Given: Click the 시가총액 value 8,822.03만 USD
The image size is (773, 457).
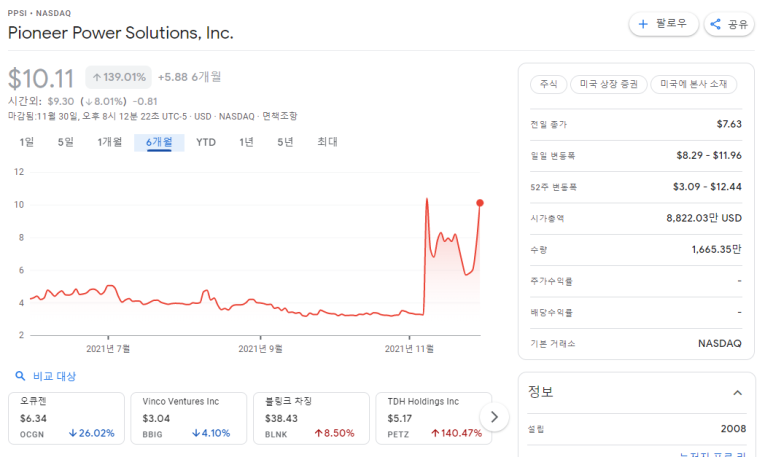Looking at the screenshot, I should coord(704,218).
